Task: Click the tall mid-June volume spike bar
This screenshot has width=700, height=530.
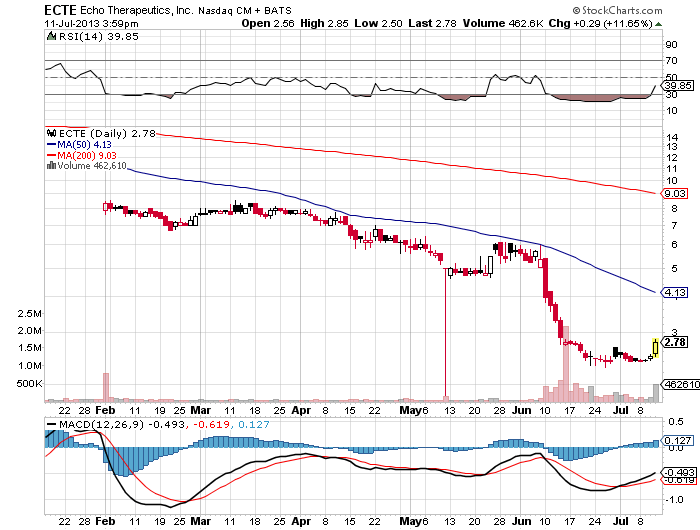Action: tap(566, 364)
